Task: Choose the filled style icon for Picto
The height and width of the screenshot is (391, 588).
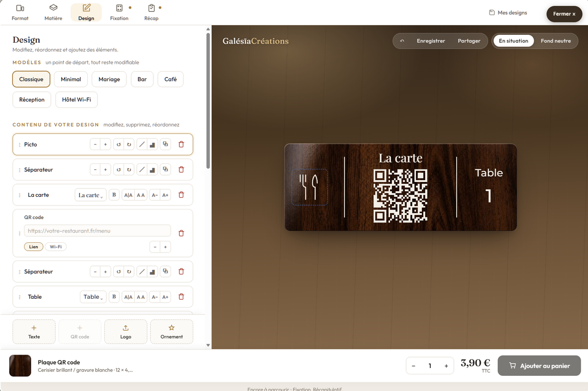Action: pyautogui.click(x=152, y=144)
